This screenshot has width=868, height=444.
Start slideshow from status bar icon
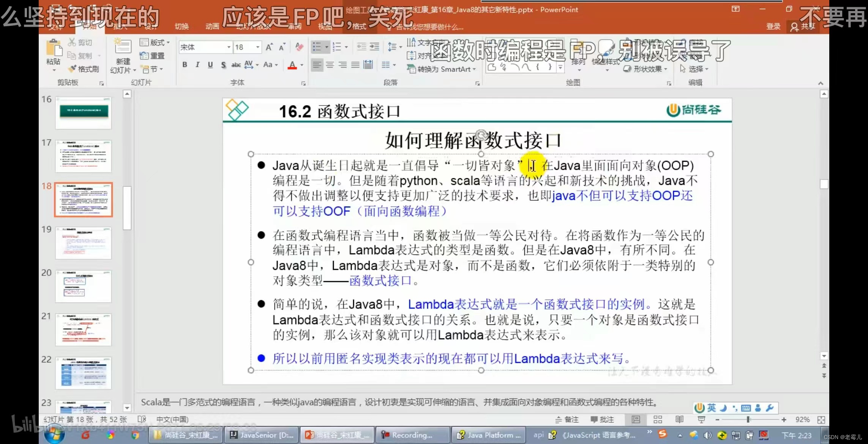click(701, 419)
